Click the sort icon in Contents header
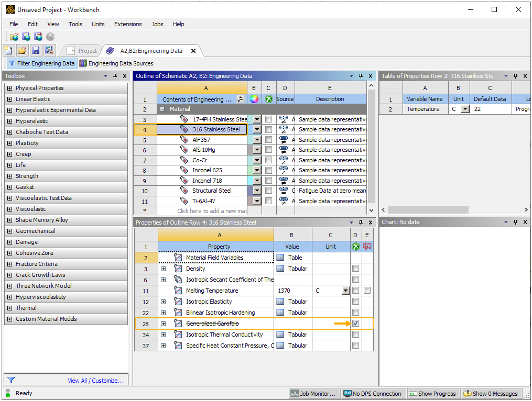 [240, 99]
